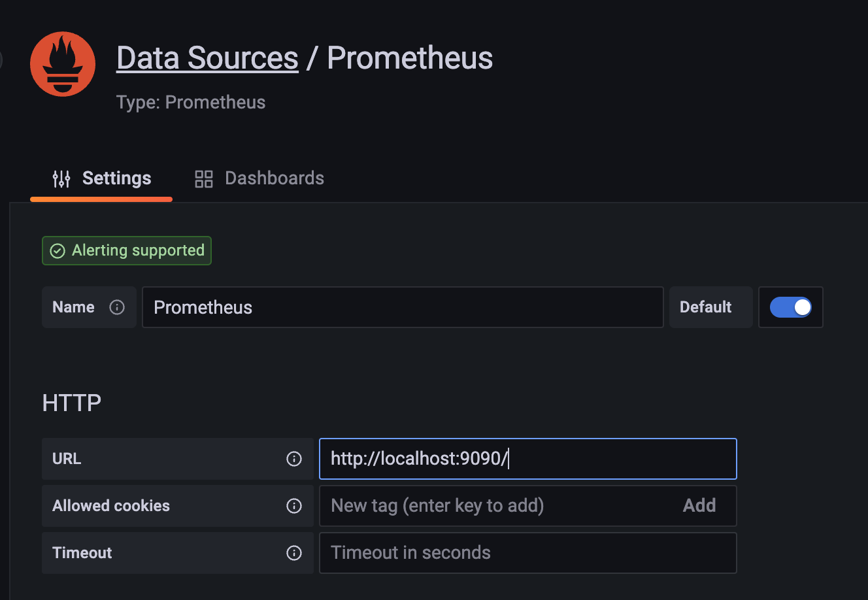Screen dimensions: 868x600
Task: Click the Default label next to switch
Action: coord(706,307)
